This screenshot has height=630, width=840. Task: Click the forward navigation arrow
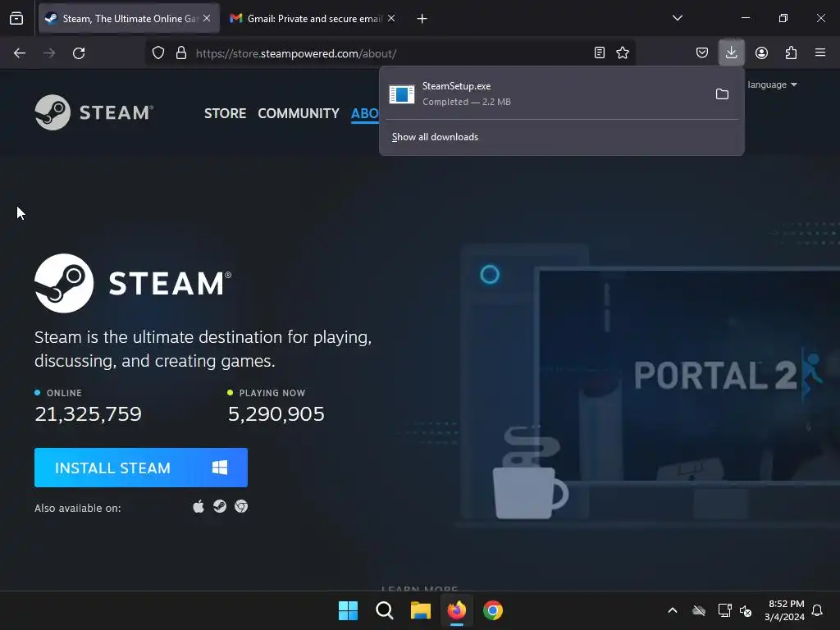pyautogui.click(x=49, y=53)
